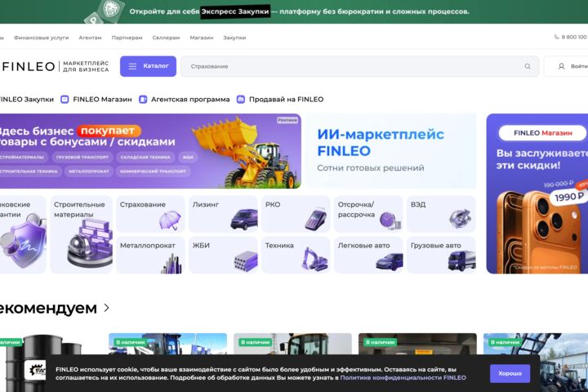Open the bank guarantees shield tile
This screenshot has width=588, height=392.
(x=23, y=234)
